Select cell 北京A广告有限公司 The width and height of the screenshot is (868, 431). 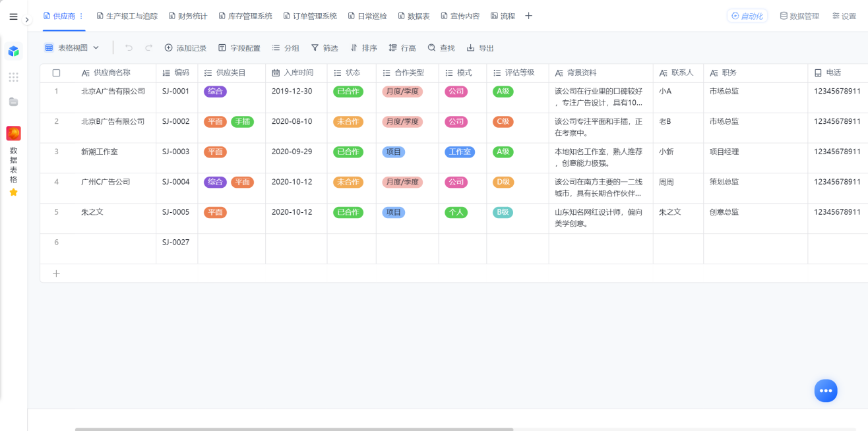click(115, 98)
